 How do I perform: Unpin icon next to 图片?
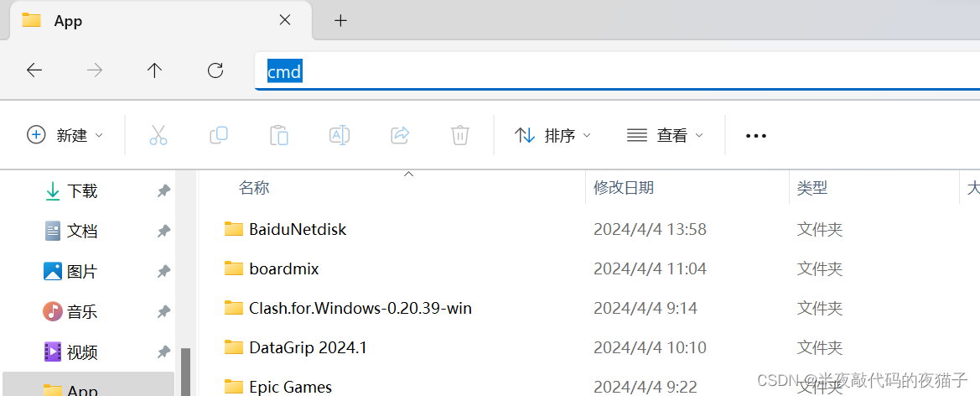[163, 272]
